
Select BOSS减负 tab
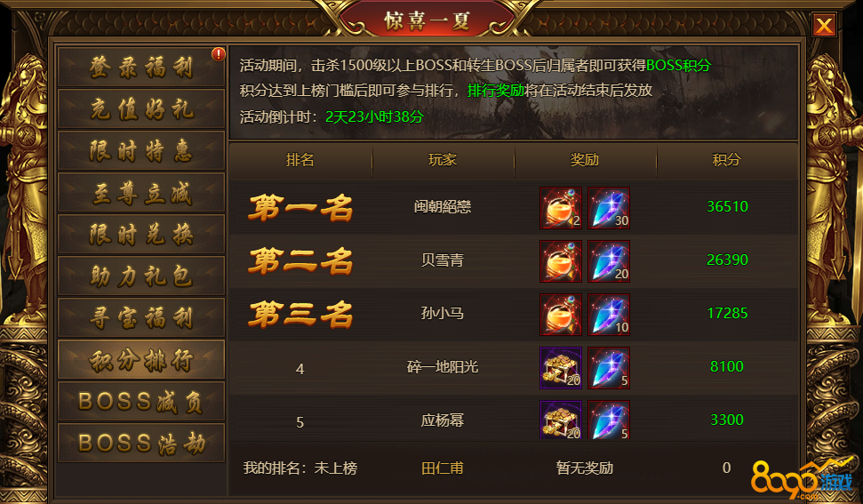pos(141,402)
